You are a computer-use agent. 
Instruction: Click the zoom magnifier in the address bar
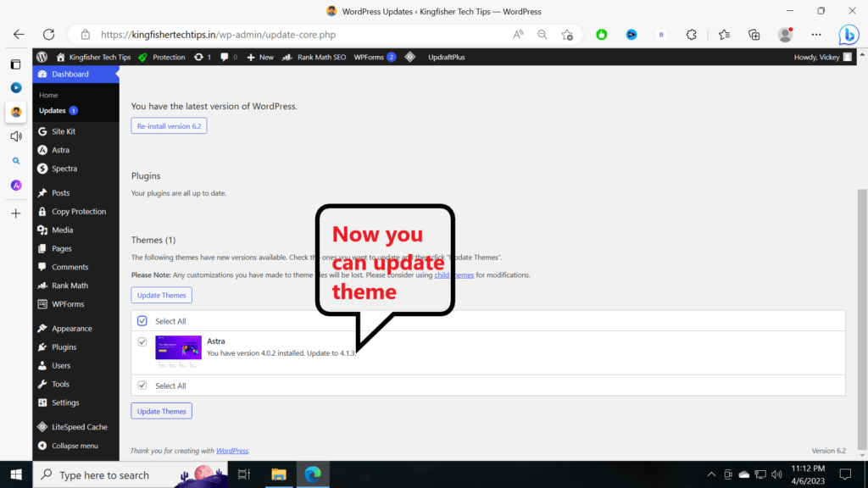(542, 34)
